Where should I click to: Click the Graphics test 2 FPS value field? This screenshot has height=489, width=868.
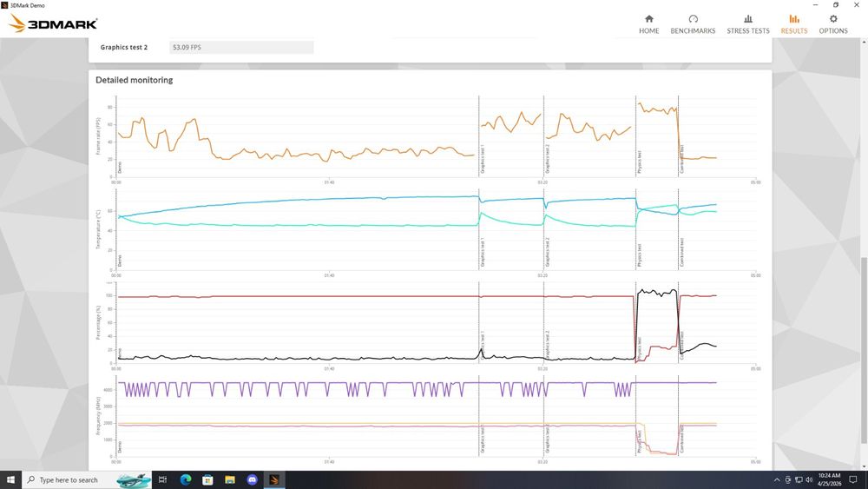(241, 47)
